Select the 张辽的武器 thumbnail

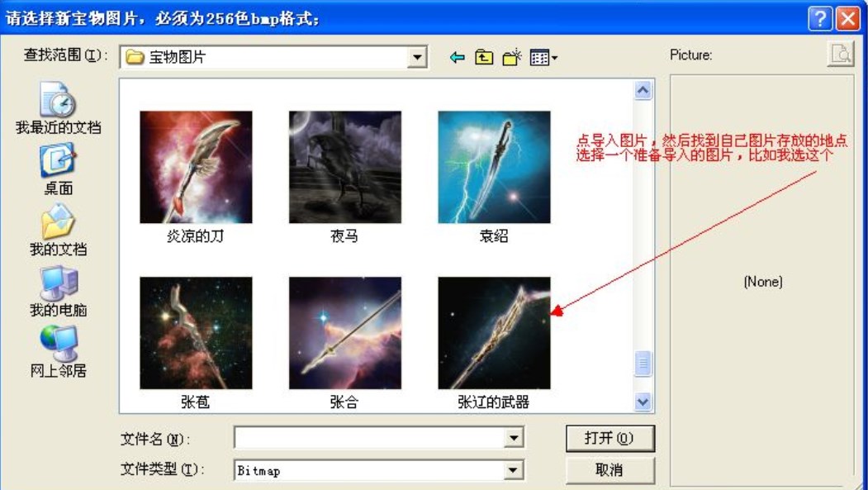(495, 333)
